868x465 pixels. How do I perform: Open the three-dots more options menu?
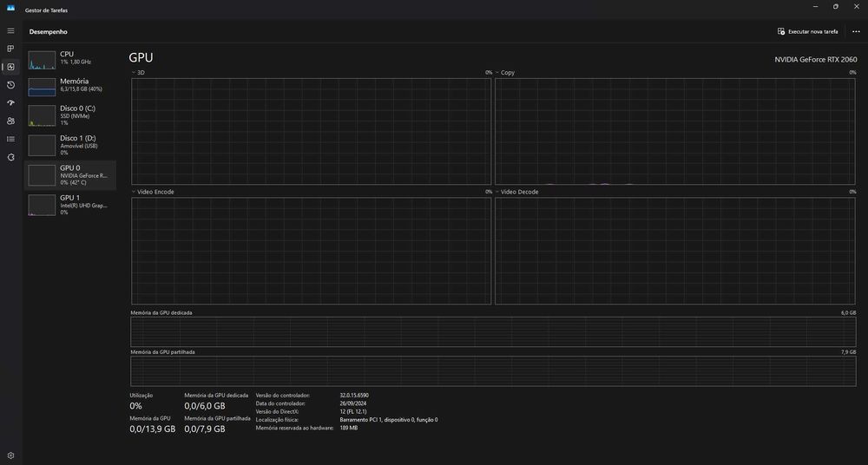coord(856,31)
